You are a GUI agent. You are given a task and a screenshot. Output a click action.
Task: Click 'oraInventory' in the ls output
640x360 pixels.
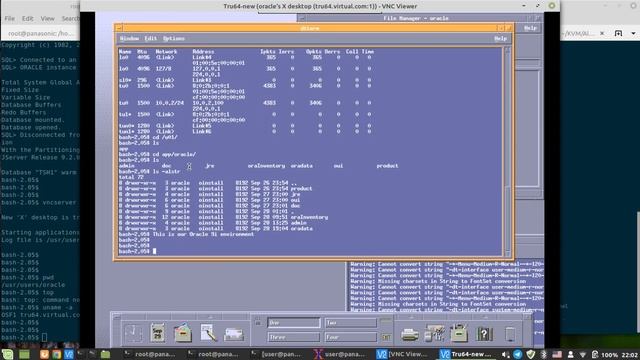pyautogui.click(x=266, y=166)
